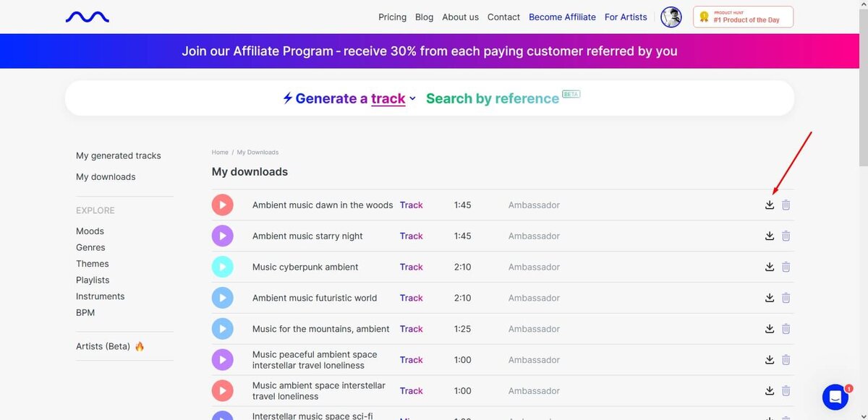Expand the 'Generate a track' dropdown
Image resolution: width=868 pixels, height=420 pixels.
(412, 99)
